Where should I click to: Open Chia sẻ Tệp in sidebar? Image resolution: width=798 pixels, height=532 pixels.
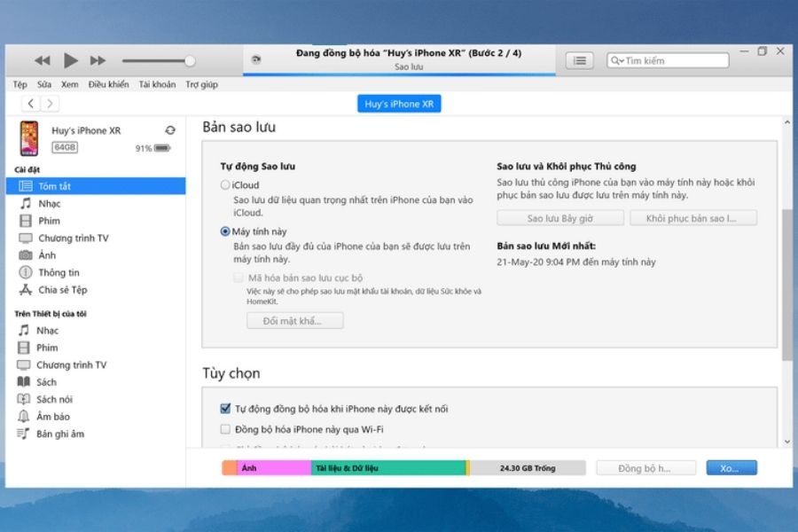click(x=62, y=290)
